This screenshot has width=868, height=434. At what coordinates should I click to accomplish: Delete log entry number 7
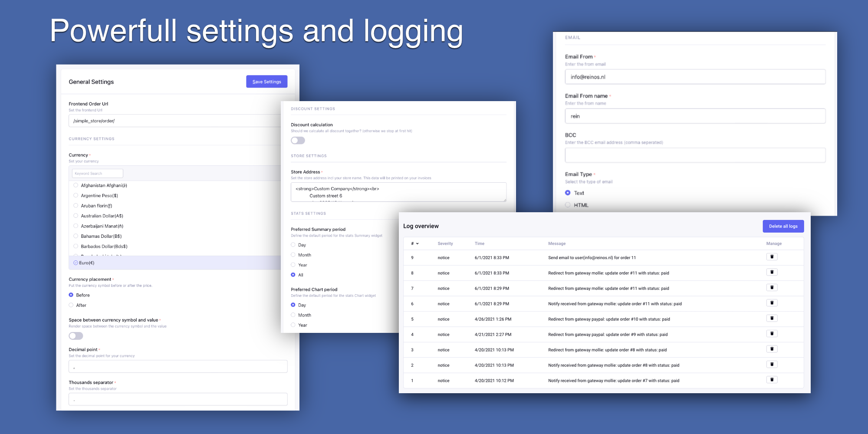pyautogui.click(x=772, y=287)
